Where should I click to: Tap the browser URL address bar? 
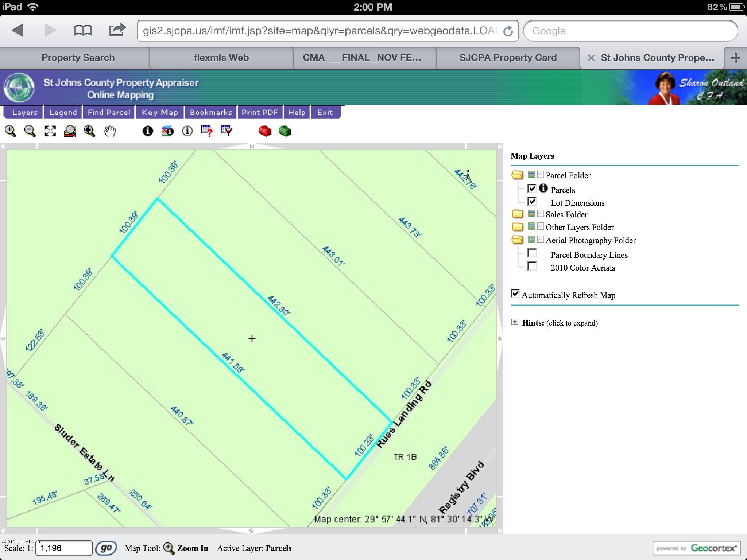tap(328, 31)
